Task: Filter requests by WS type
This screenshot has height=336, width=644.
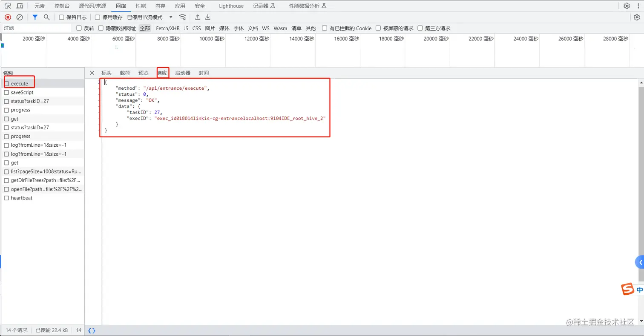Action: click(266, 28)
